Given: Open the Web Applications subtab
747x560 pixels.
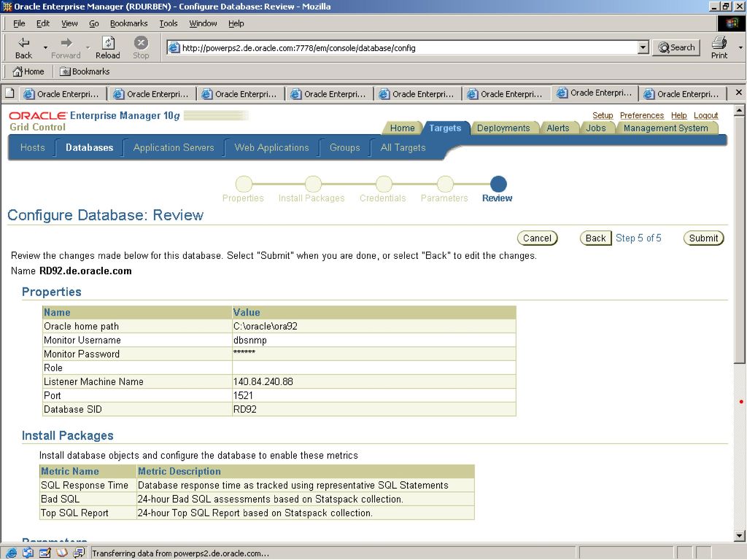Looking at the screenshot, I should [x=271, y=147].
